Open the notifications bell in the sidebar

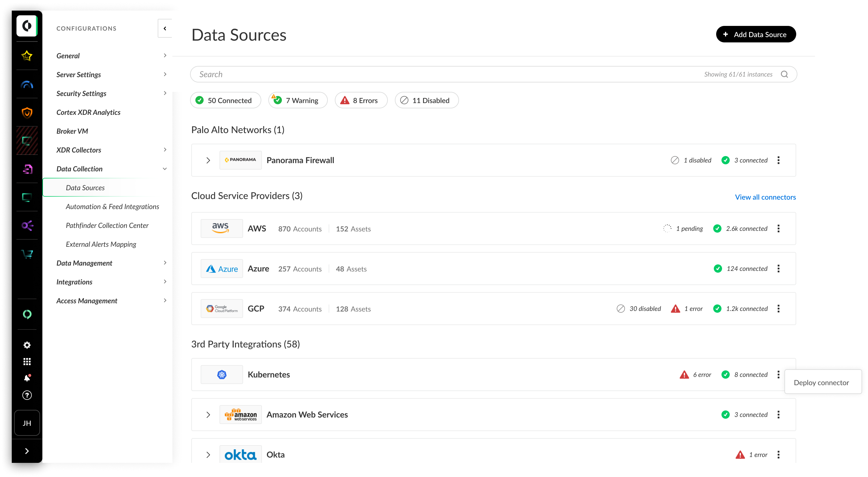(27, 377)
